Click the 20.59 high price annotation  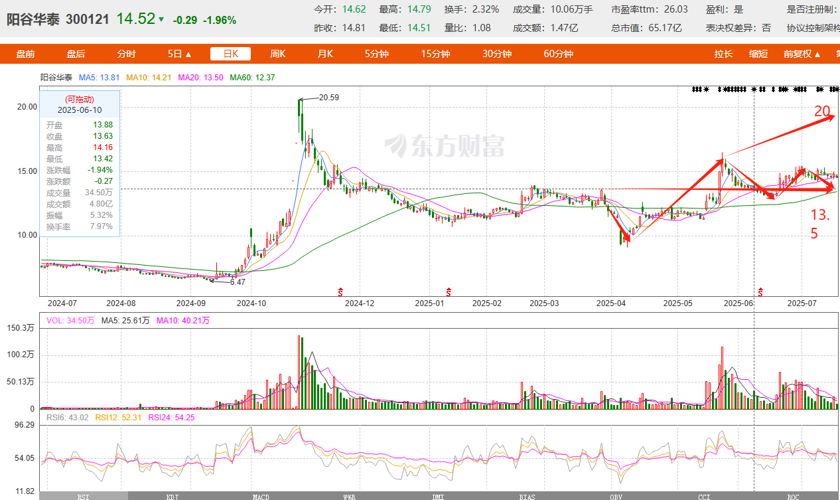pos(328,98)
